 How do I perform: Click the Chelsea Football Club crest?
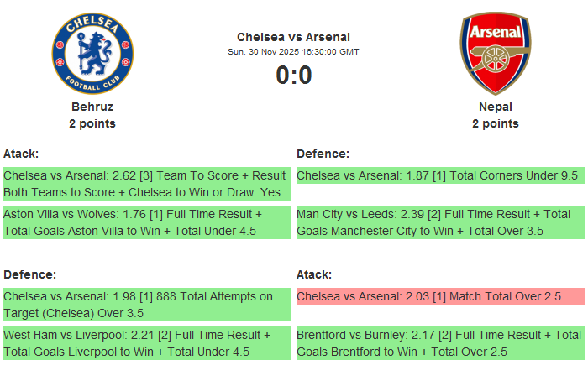92,53
